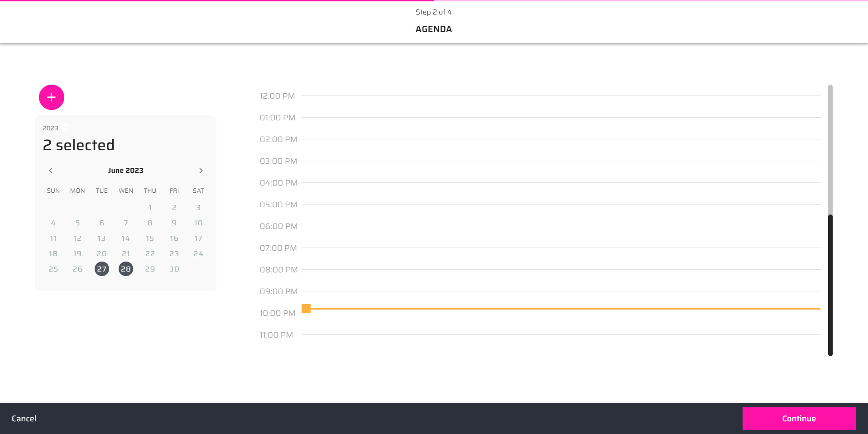Click the agenda vertical scrollbar thumb

pyautogui.click(x=830, y=285)
